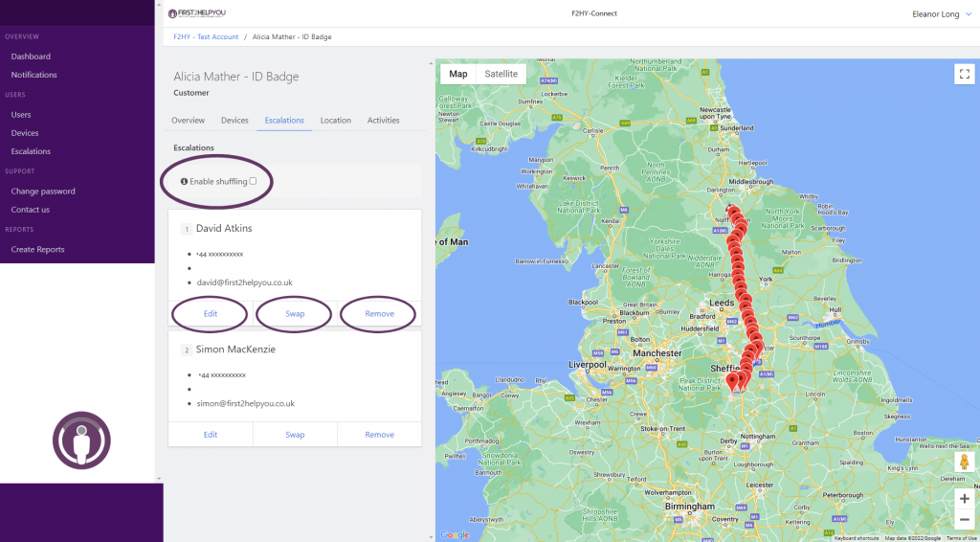
Task: Switch to the Activities tab
Action: click(x=383, y=120)
